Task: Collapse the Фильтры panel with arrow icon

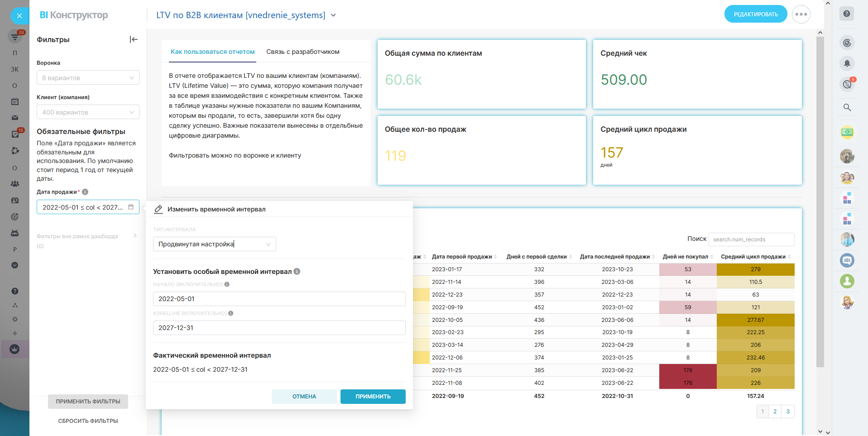Action: [134, 39]
